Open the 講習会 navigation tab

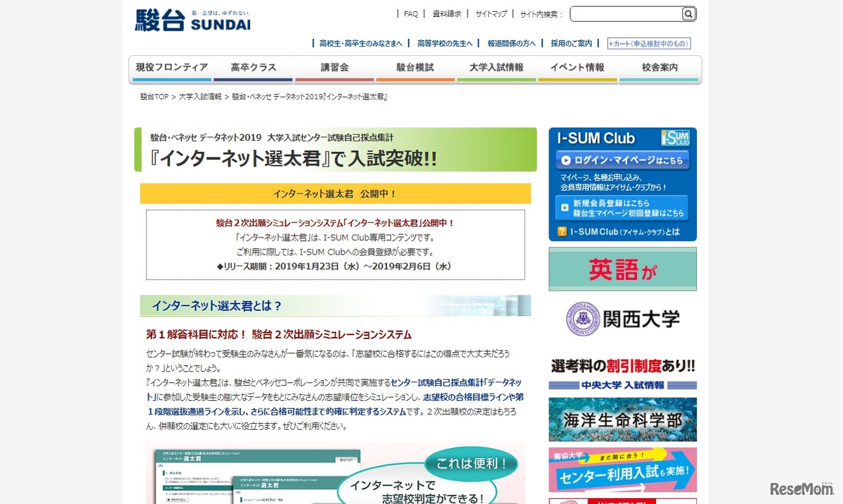point(335,67)
